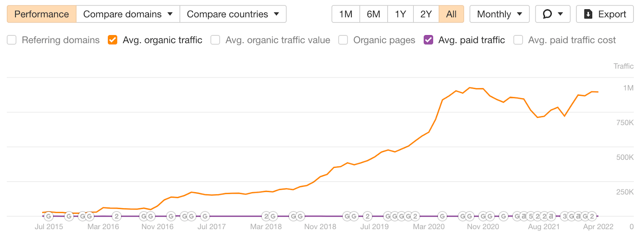Click the Traffic axis title

click(623, 66)
